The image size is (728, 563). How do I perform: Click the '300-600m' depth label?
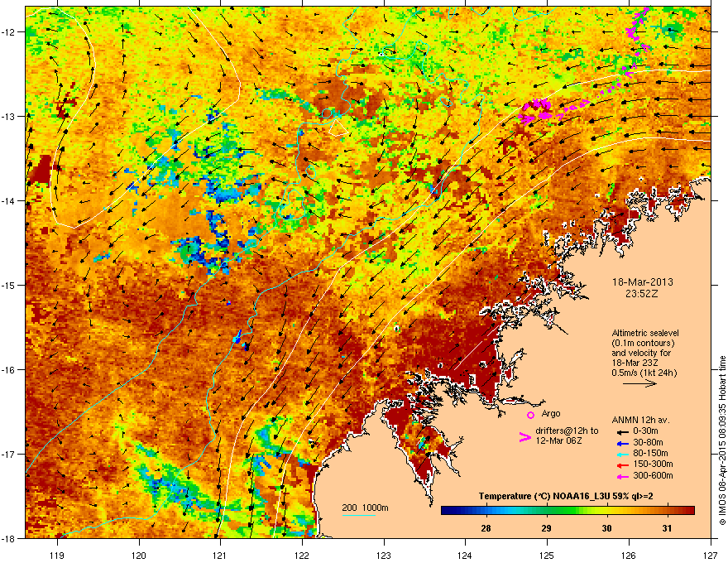[x=653, y=475]
